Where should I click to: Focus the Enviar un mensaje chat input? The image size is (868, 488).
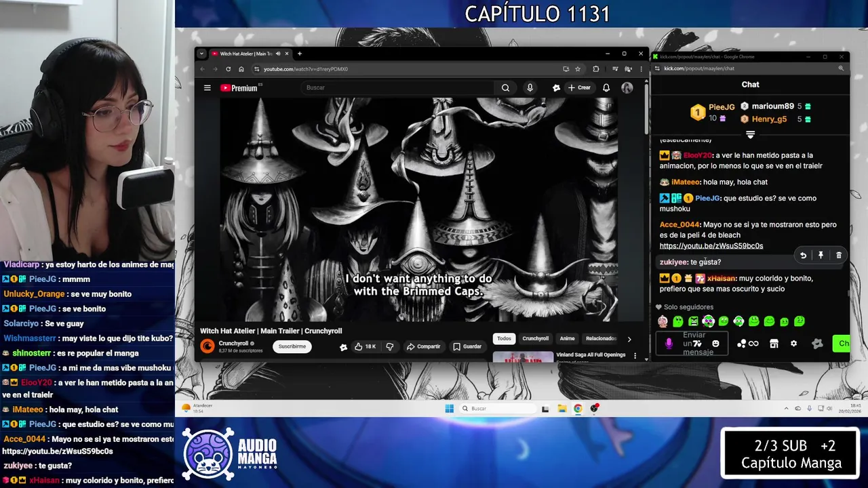(692, 344)
